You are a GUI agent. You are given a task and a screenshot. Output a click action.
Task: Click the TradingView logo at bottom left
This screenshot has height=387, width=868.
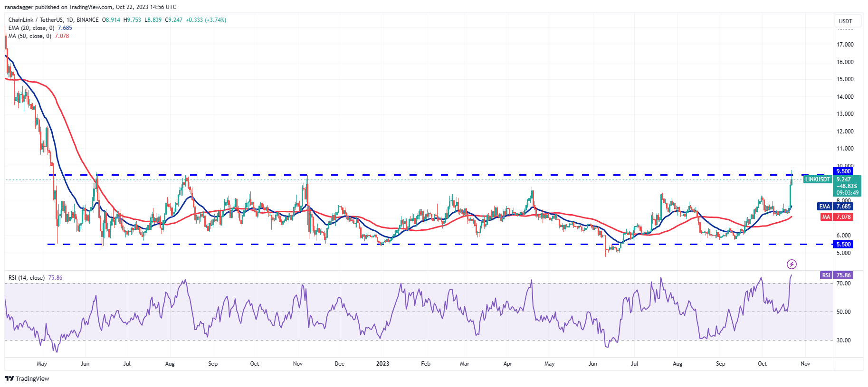click(27, 378)
